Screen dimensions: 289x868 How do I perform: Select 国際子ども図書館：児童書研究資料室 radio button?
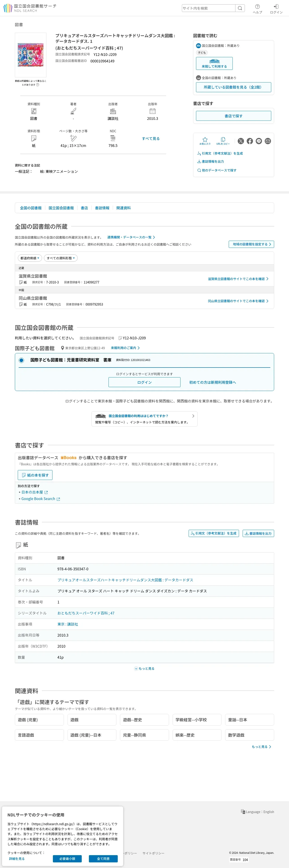[x=22, y=360]
